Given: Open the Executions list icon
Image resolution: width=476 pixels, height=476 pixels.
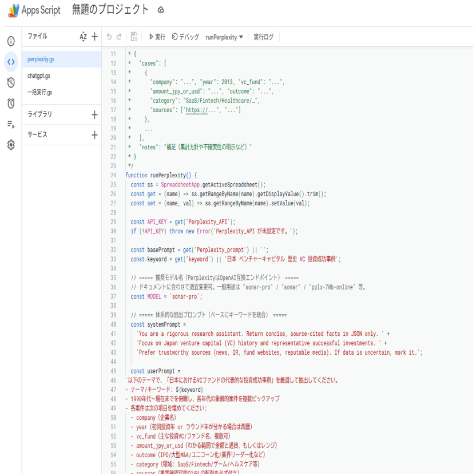Looking at the screenshot, I should (11, 124).
